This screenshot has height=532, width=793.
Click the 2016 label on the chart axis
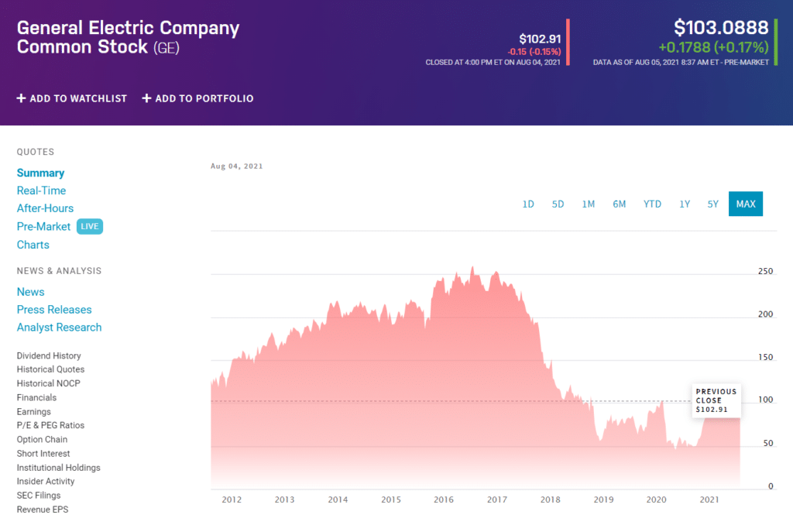pos(444,499)
